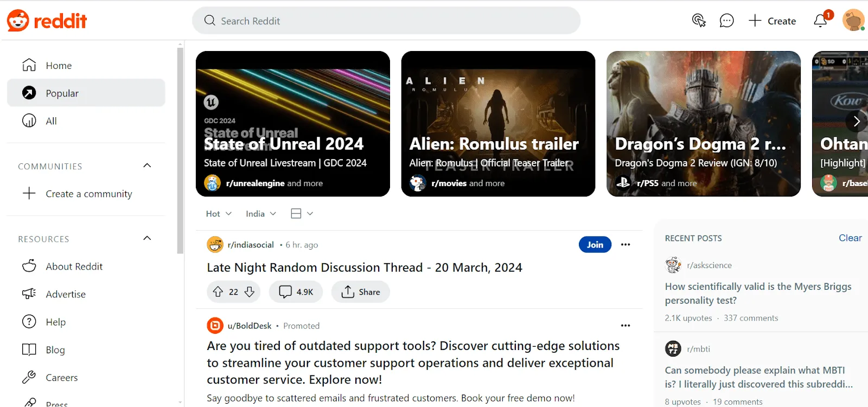
Task: Click the u/BoldDesk avatar icon
Action: (215, 326)
